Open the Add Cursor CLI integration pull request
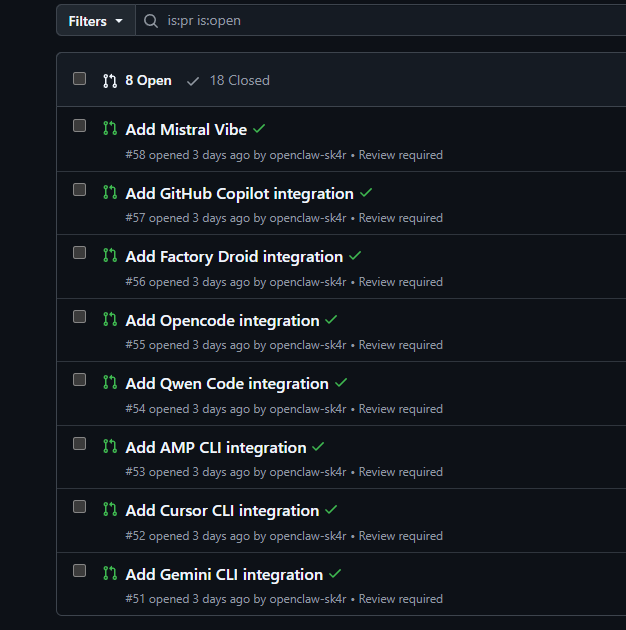 pos(222,511)
